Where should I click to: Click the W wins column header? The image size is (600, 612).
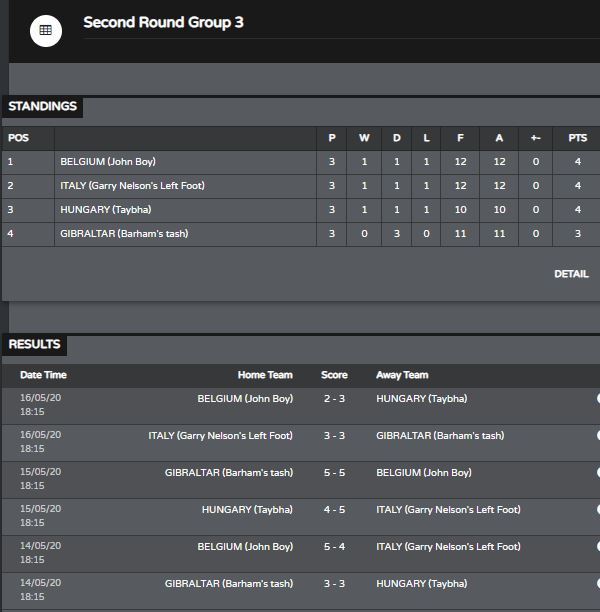tap(364, 138)
